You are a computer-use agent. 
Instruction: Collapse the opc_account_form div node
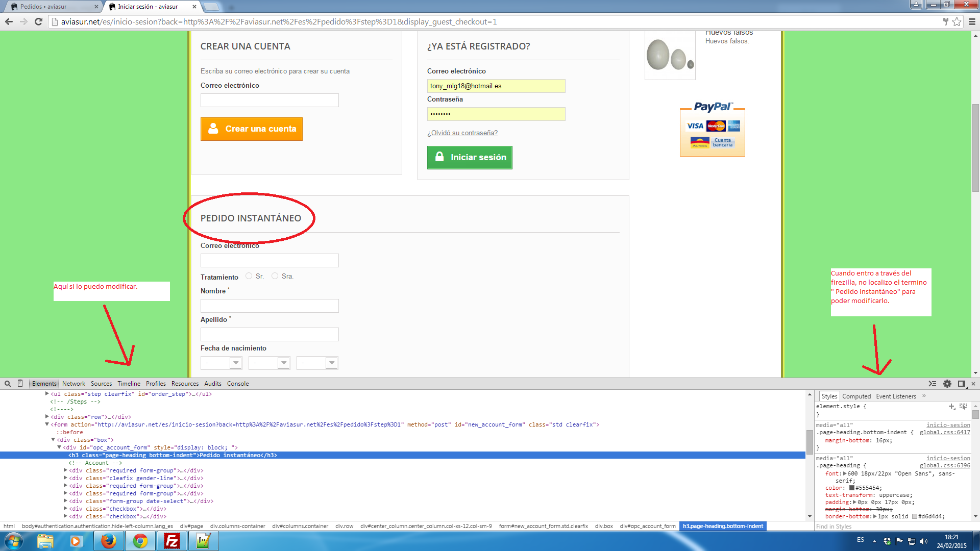[59, 447]
